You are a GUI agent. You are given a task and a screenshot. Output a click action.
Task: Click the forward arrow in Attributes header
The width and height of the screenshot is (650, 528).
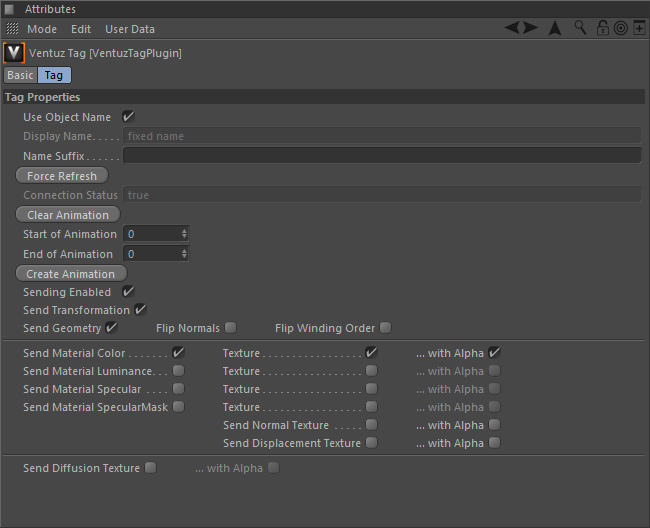coord(530,28)
